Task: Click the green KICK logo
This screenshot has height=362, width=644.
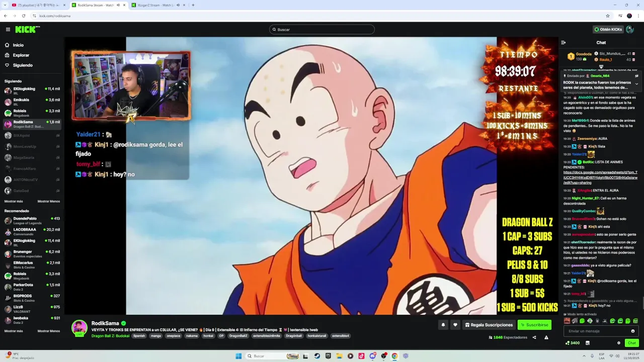Action: (x=27, y=30)
